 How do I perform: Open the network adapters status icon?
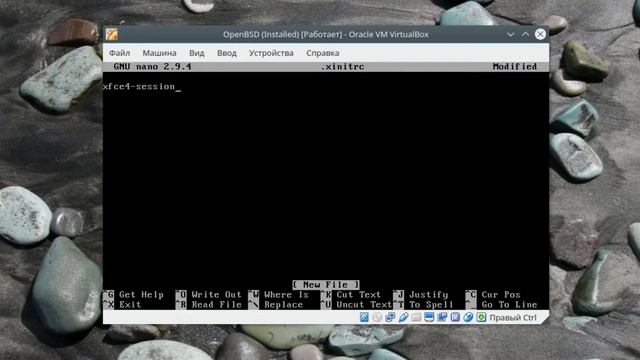[390, 317]
